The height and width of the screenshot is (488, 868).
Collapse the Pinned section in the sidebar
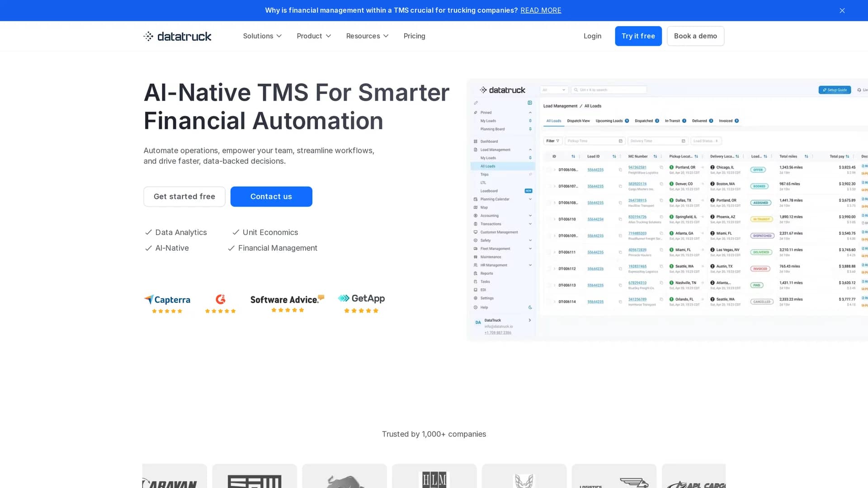[530, 113]
